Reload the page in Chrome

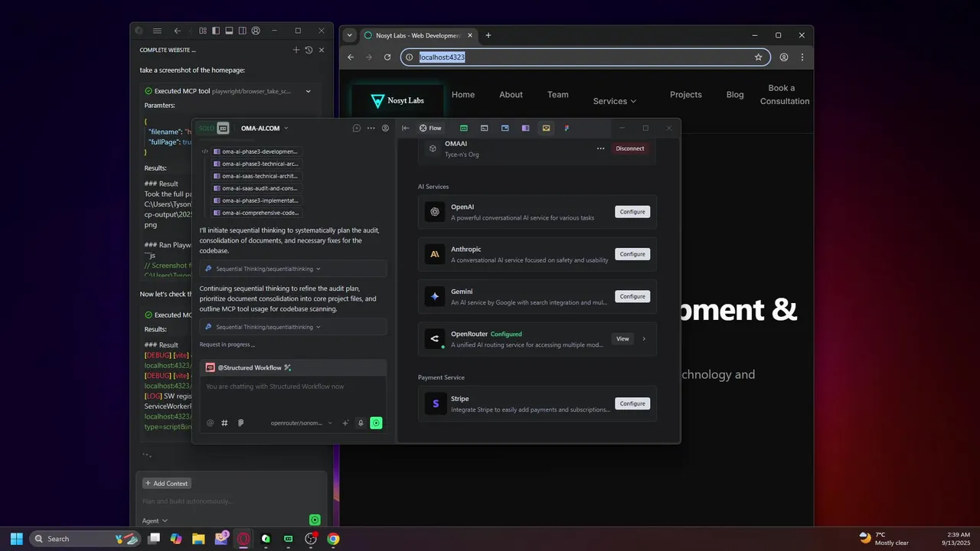387,57
